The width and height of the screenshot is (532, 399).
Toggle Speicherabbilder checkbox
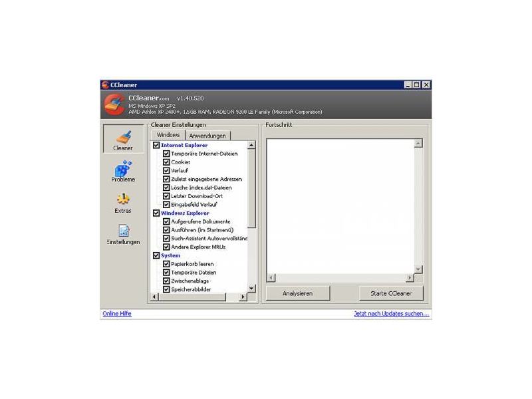click(x=166, y=289)
